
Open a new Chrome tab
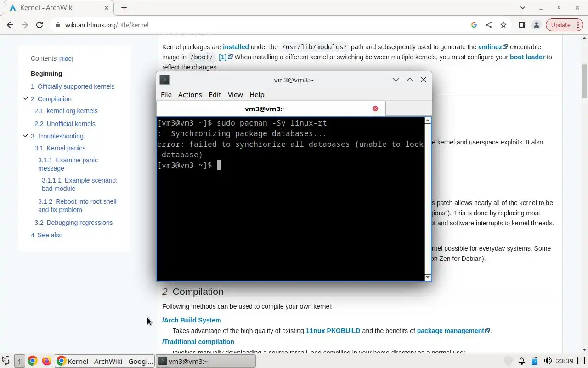(x=124, y=8)
